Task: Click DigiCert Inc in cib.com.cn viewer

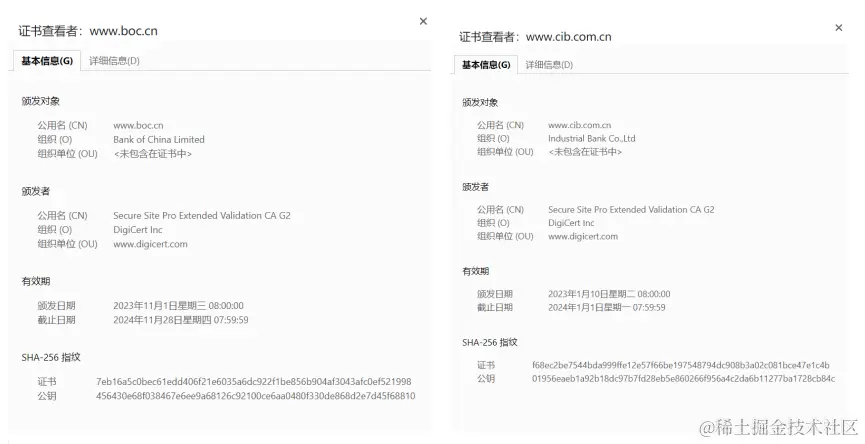Action: click(571, 223)
